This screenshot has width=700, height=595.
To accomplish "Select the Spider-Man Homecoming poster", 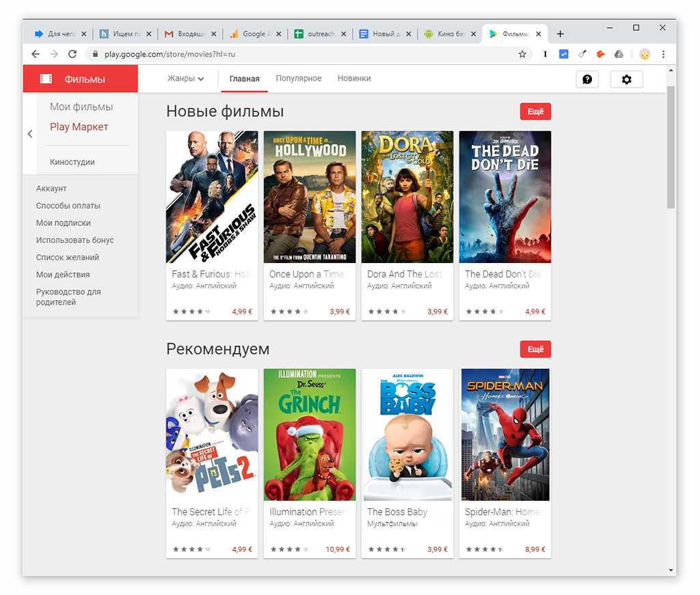I will coord(504,434).
